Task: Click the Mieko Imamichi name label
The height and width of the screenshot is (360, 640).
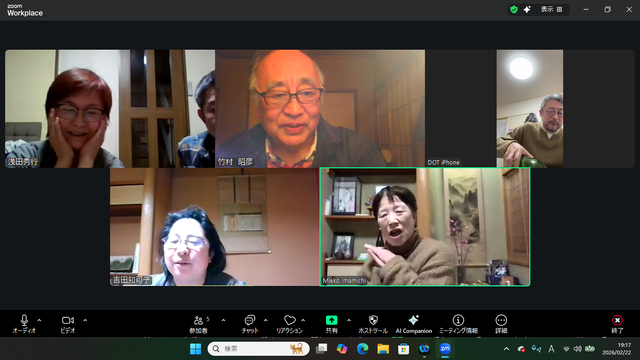Action: pyautogui.click(x=344, y=281)
